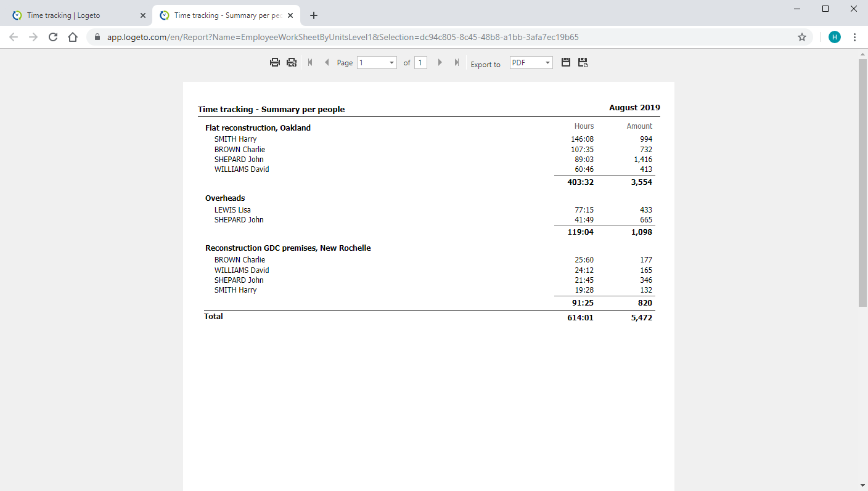Click the scrollbar up arrow
Image resolution: width=868 pixels, height=491 pixels.
[862, 54]
